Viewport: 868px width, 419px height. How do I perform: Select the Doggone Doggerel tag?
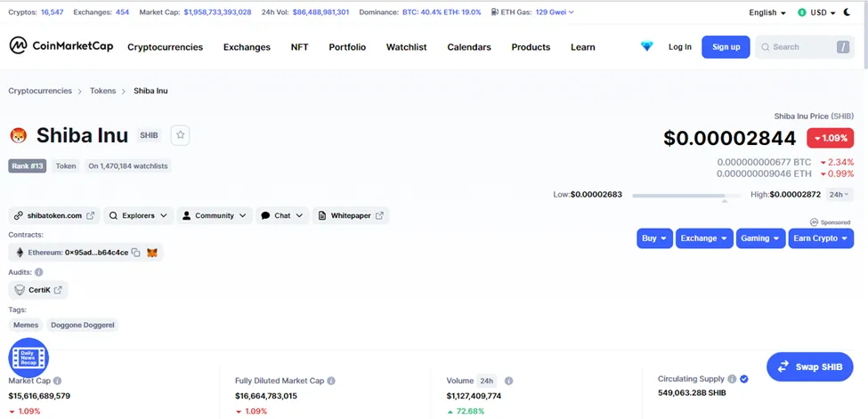click(x=83, y=325)
